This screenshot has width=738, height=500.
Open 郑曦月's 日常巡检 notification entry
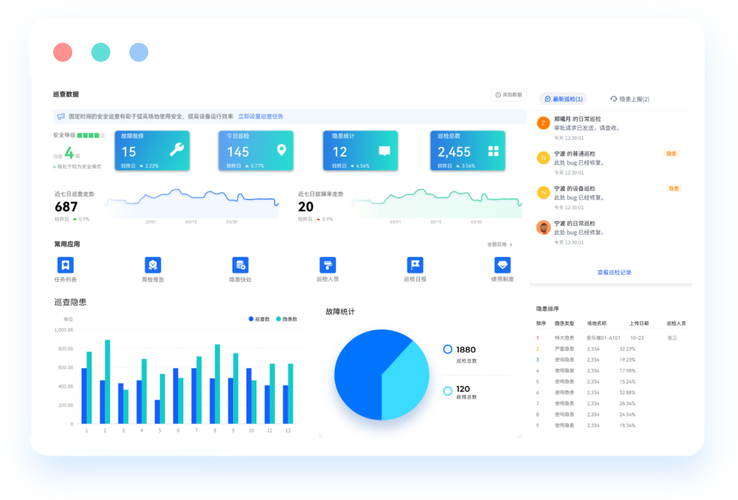click(x=612, y=128)
